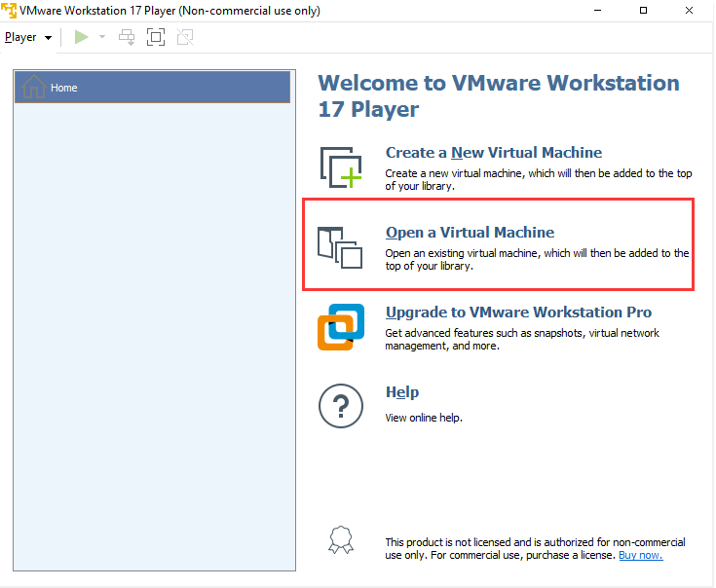Image resolution: width=716 pixels, height=588 pixels.
Task: Click 'Create a new virtual machine' description text
Action: tap(539, 180)
